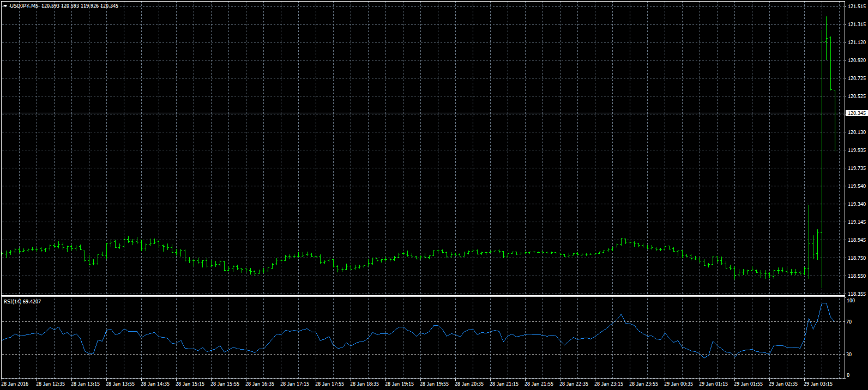The width and height of the screenshot is (868, 390).
Task: Click the 118.550 price scale label
Action: tap(857, 276)
